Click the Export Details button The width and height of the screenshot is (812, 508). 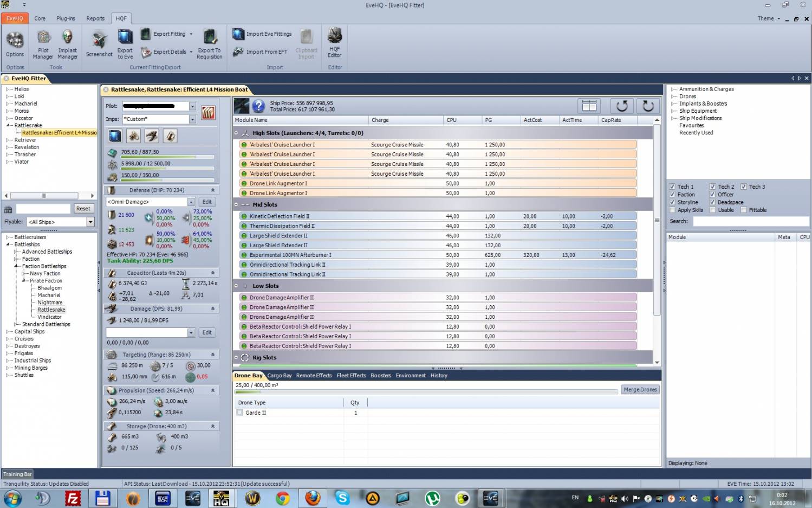point(167,52)
